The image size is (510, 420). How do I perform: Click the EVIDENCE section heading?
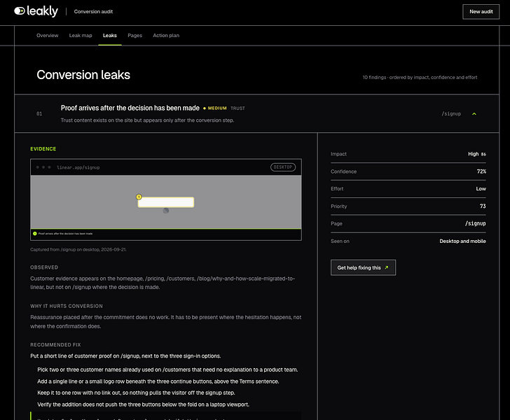[43, 149]
